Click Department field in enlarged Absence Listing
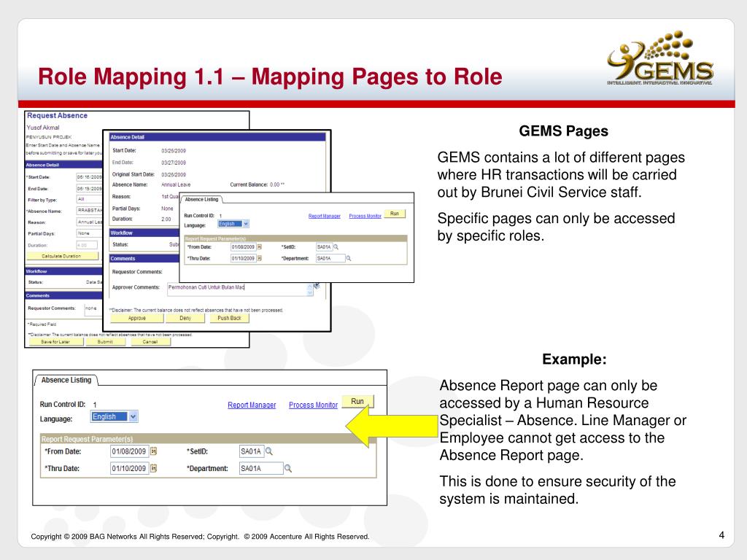Viewport: 747px width, 560px height. click(261, 468)
